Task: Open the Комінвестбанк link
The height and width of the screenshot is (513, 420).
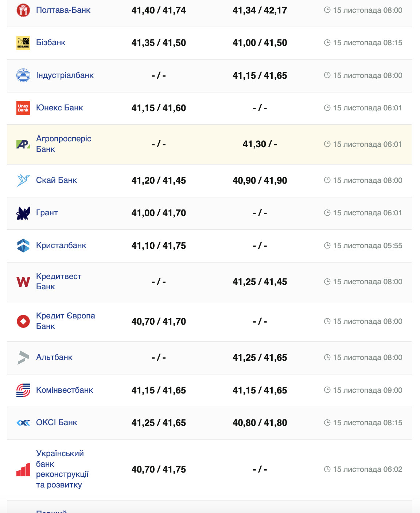Action: click(x=65, y=390)
